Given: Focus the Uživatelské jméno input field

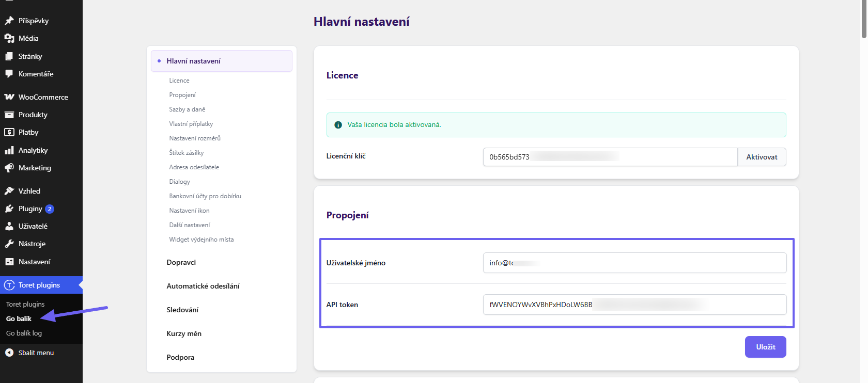Looking at the screenshot, I should (634, 263).
